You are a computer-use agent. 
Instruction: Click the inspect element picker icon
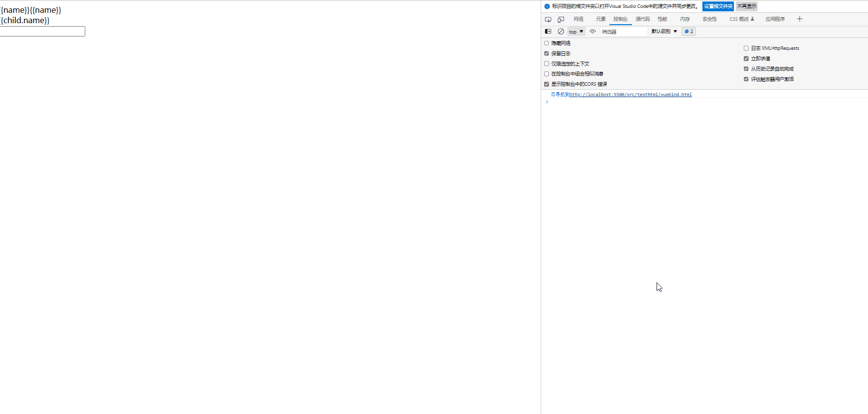[x=548, y=19]
